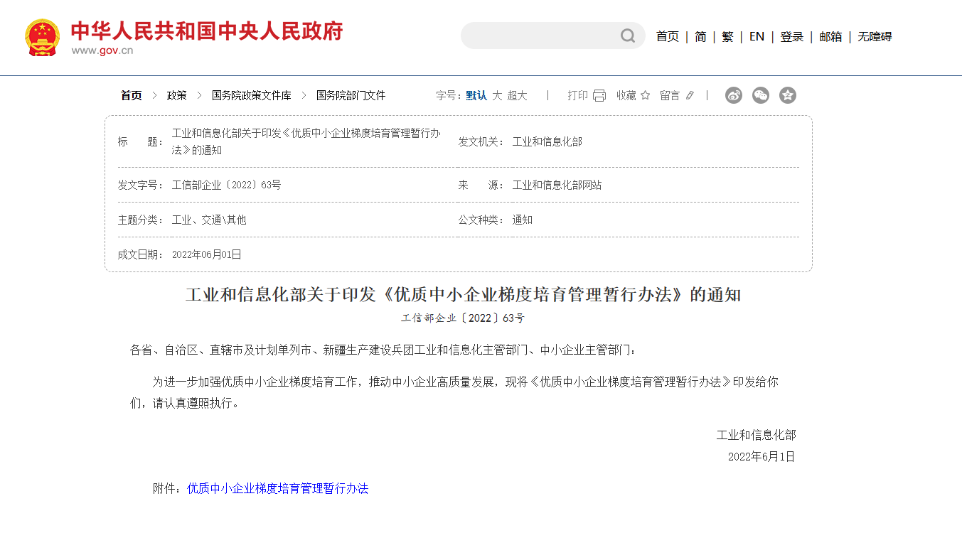Click the date 2022年06月01日
This screenshot has width=962, height=560.
coord(207,254)
